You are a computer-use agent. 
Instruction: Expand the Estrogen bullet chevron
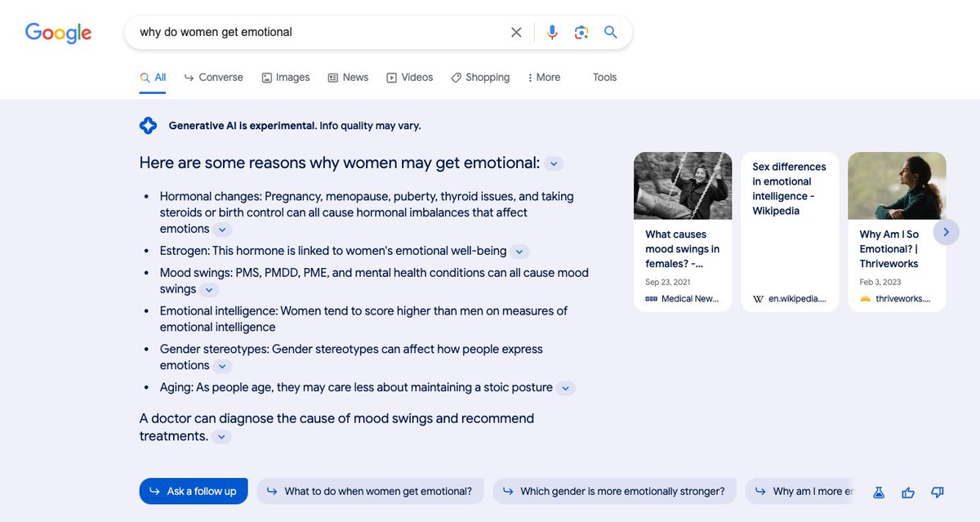519,252
